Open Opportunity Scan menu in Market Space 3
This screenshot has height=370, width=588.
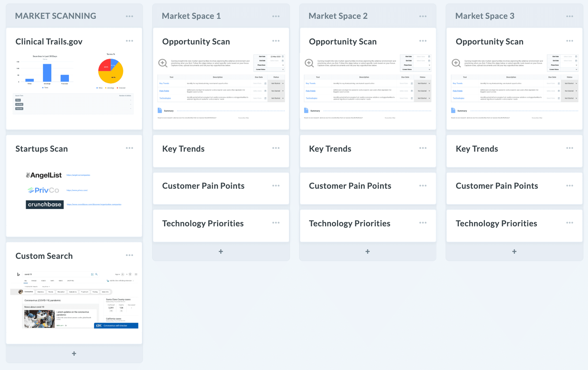[x=570, y=41]
